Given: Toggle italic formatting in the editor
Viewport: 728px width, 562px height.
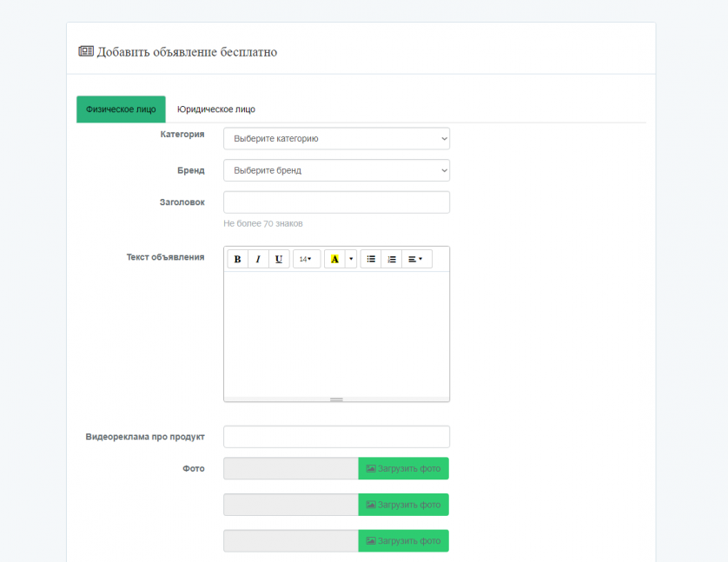Looking at the screenshot, I should pyautogui.click(x=258, y=259).
